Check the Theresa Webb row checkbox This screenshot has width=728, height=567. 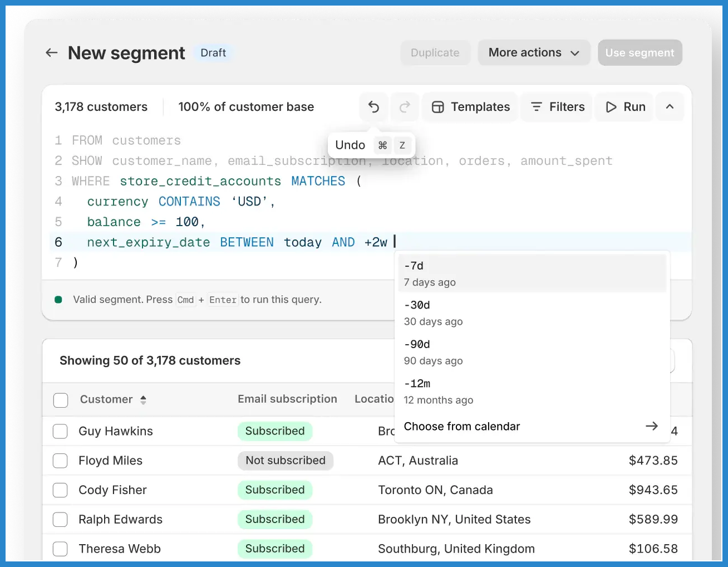[60, 549]
